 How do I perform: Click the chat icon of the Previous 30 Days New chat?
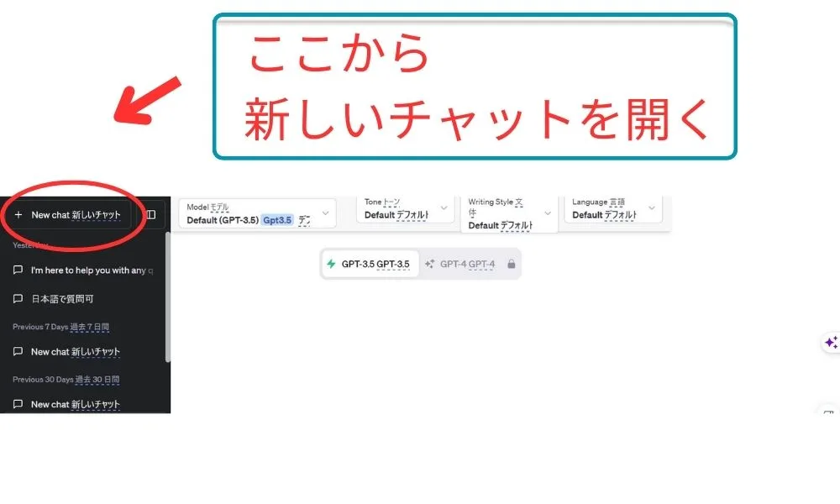tap(18, 404)
